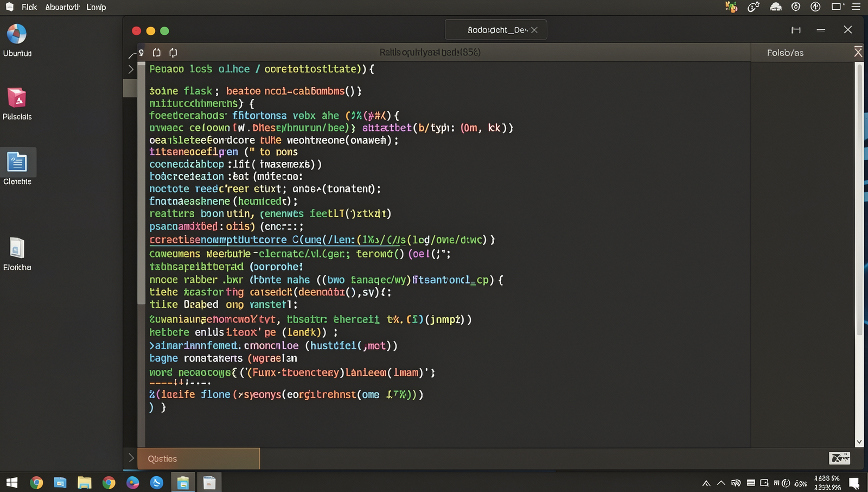Image resolution: width=868 pixels, height=492 pixels.
Task: Open the round multicolor orb app in the taskbar
Action: [x=133, y=482]
